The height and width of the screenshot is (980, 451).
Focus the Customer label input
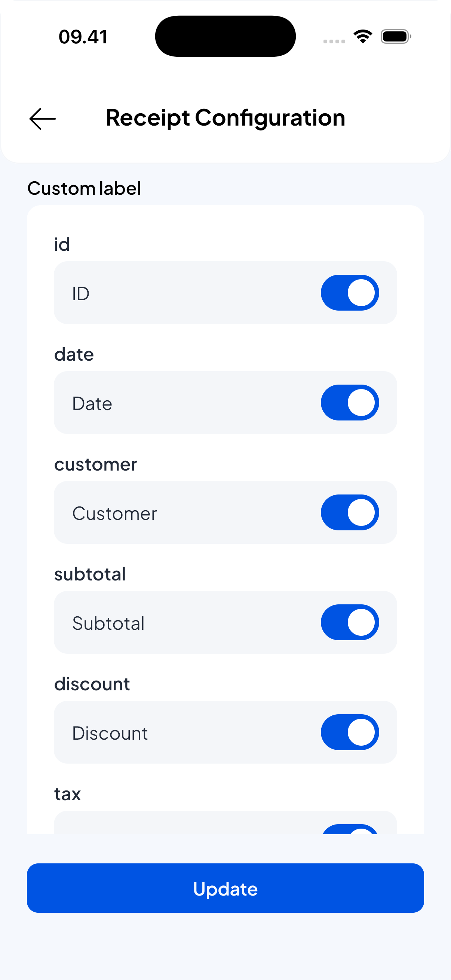coord(183,513)
